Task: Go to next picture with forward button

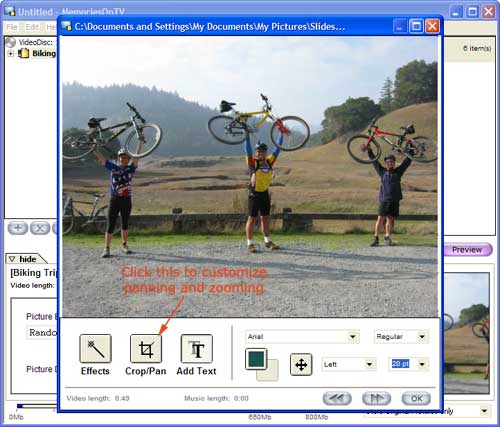Action: tap(376, 398)
